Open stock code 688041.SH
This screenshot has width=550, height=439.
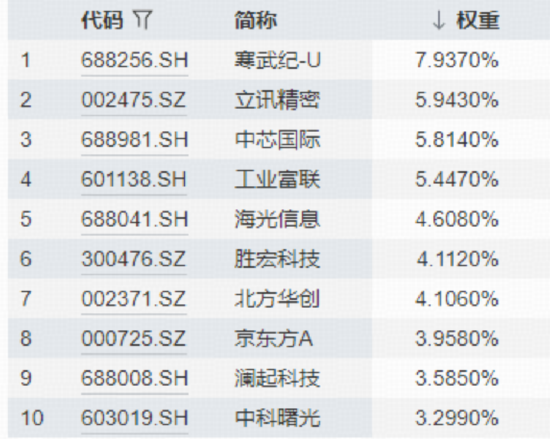tap(135, 219)
